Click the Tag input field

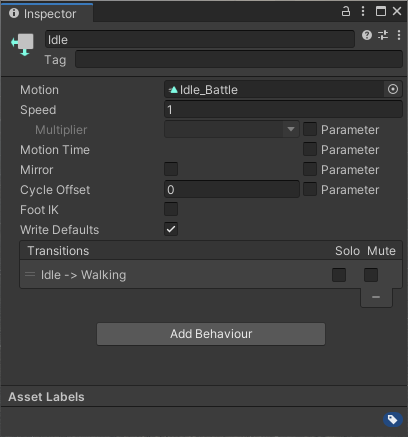239,59
